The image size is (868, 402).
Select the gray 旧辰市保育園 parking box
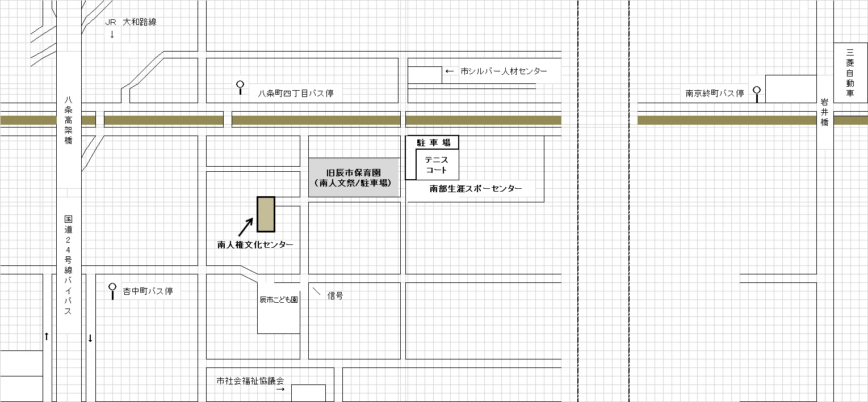[354, 177]
